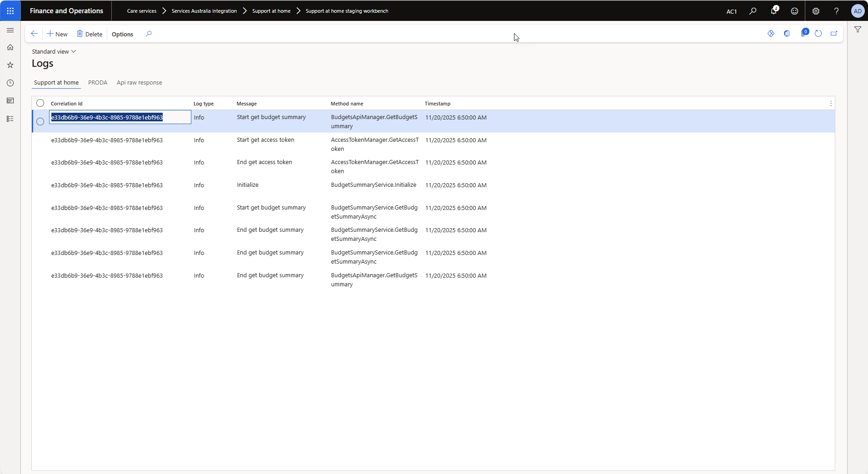Open Favorites star icon in sidebar
Screen dimensions: 868x474
(x=10, y=65)
